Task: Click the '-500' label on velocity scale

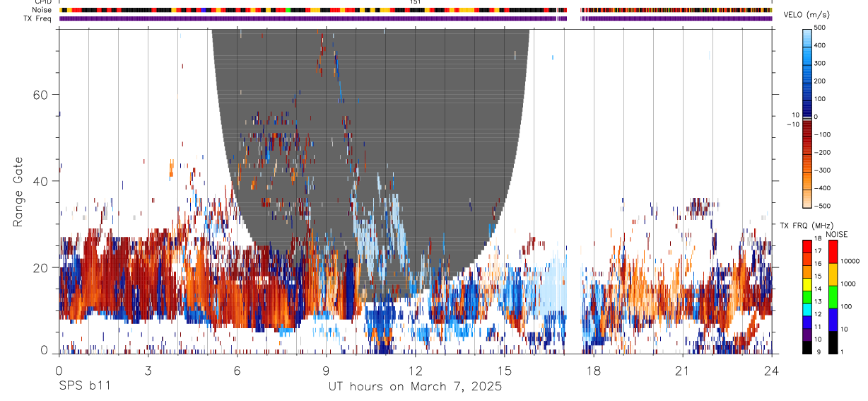Action: coord(821,206)
